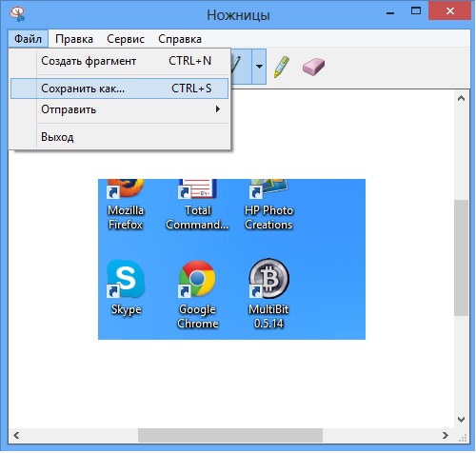Click the Google Chrome icon in the snip

click(197, 279)
